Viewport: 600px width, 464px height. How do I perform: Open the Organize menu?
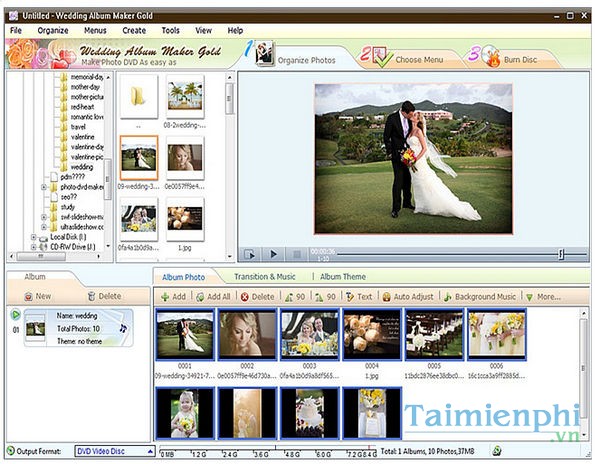[53, 30]
